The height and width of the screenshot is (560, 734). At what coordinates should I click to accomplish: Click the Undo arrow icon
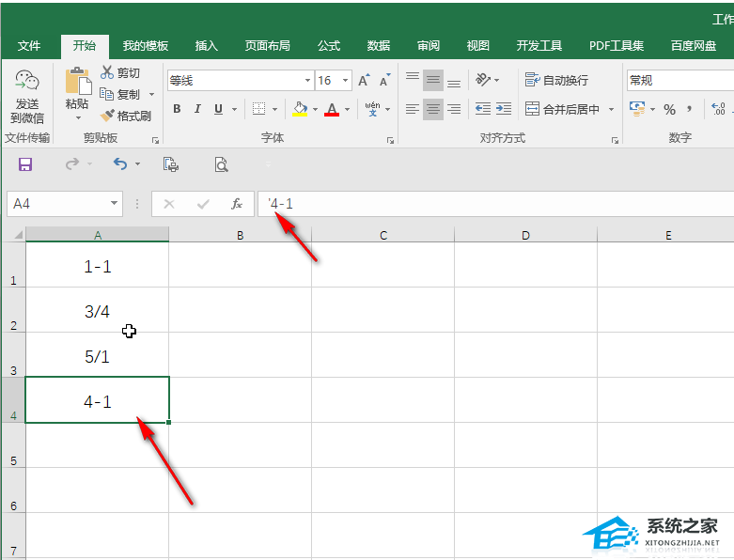(120, 163)
